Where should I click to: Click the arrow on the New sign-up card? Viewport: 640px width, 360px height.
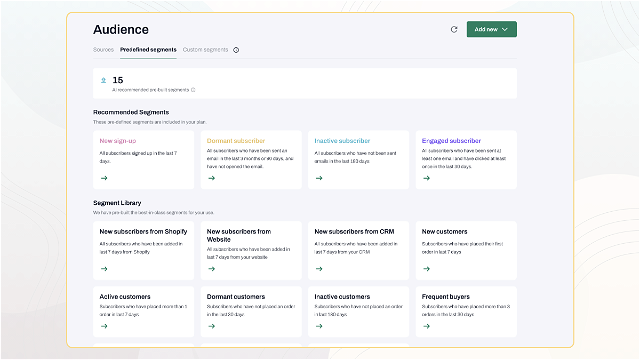tap(104, 178)
